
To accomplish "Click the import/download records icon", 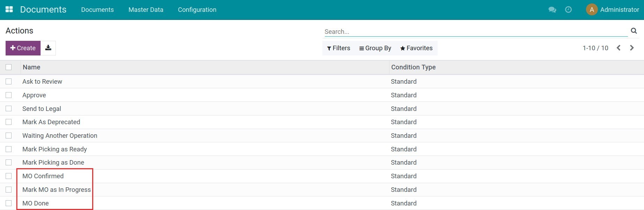I will coord(48,48).
